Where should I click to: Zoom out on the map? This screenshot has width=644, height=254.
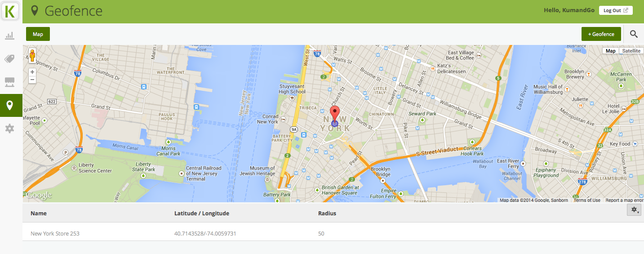click(32, 80)
